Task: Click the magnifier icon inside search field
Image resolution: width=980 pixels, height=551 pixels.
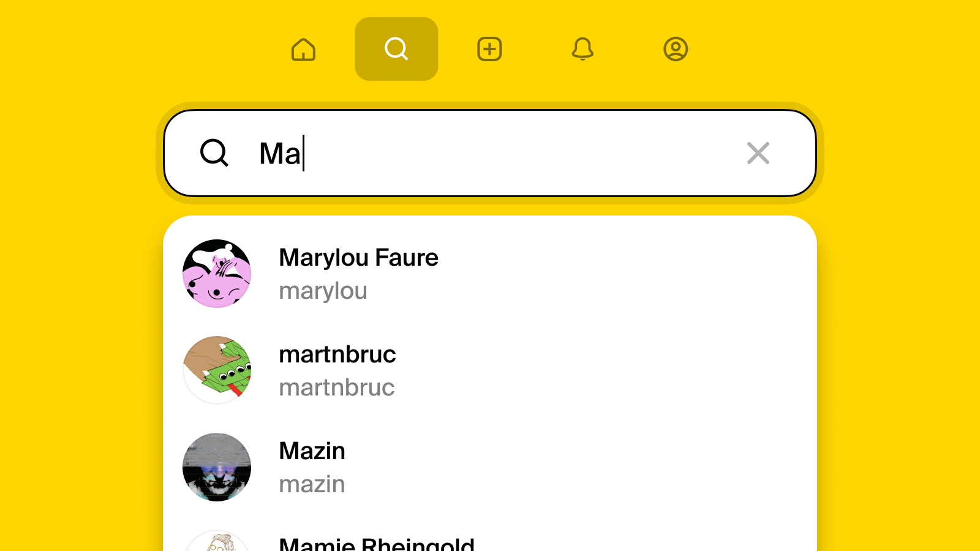Action: coord(214,153)
